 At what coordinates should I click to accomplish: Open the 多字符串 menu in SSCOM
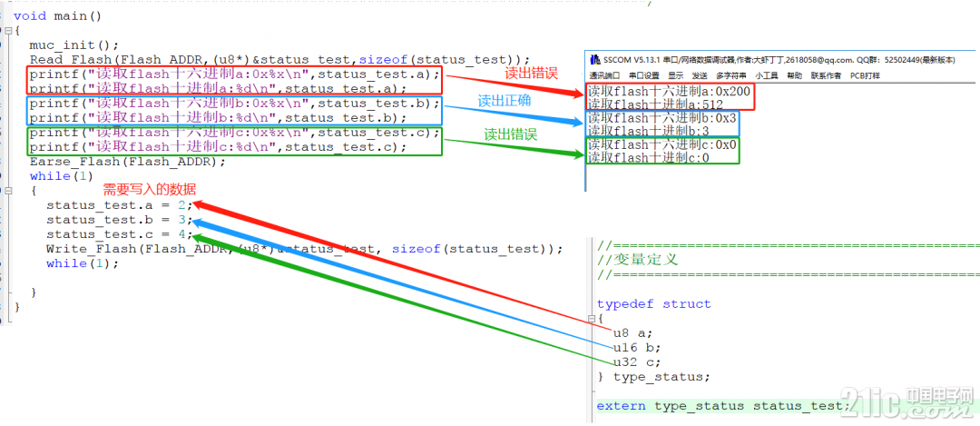(x=730, y=75)
